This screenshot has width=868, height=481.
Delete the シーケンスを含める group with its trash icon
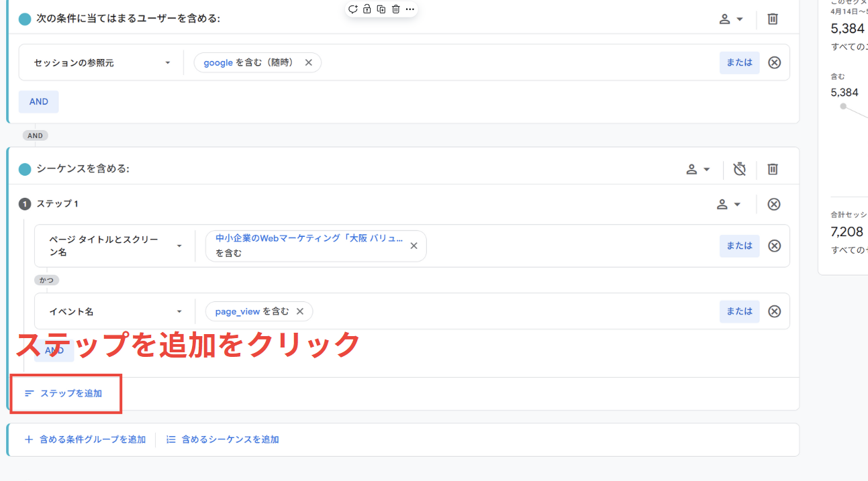click(773, 169)
